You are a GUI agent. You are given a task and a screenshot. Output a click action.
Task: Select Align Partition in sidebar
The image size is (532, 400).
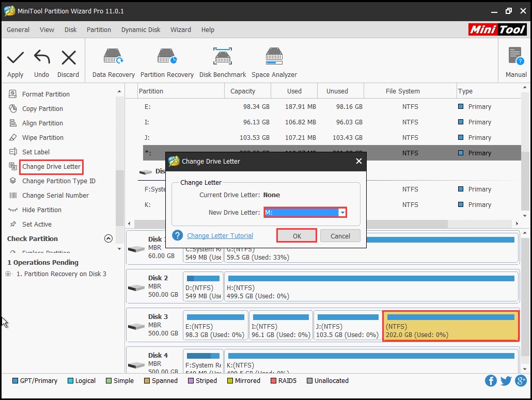pos(42,123)
